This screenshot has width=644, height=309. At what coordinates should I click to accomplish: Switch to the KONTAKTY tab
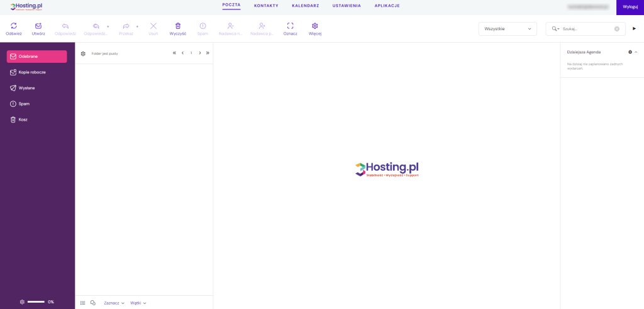266,6
